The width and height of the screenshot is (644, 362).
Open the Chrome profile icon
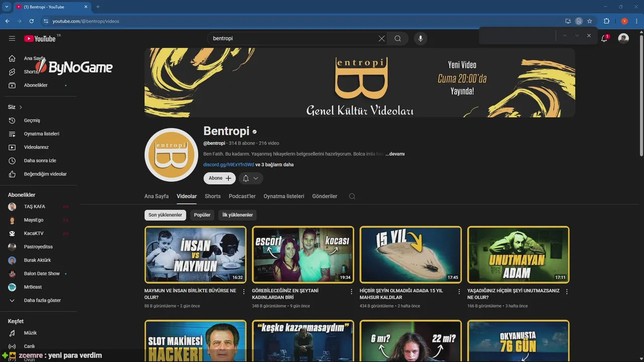[624, 21]
